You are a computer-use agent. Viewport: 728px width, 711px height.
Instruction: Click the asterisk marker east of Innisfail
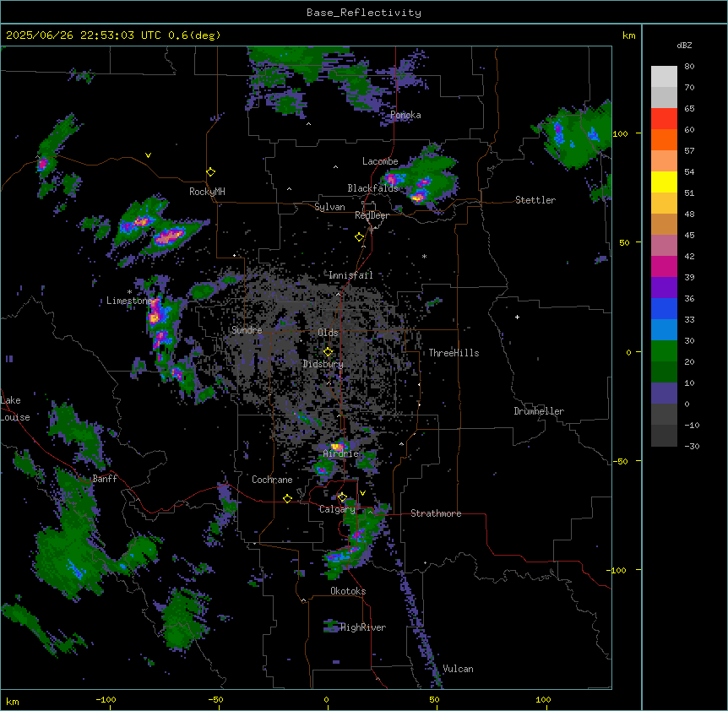(424, 257)
